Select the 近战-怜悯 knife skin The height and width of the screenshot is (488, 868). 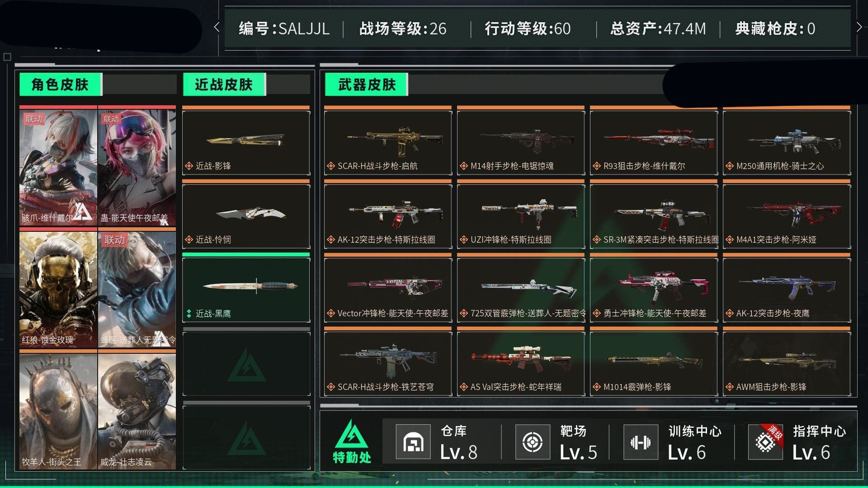point(246,216)
